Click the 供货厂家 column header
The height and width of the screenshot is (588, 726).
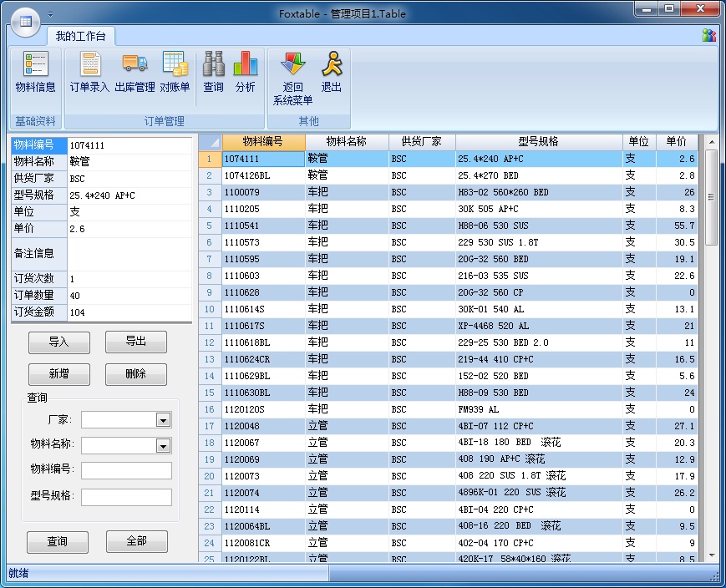point(422,142)
